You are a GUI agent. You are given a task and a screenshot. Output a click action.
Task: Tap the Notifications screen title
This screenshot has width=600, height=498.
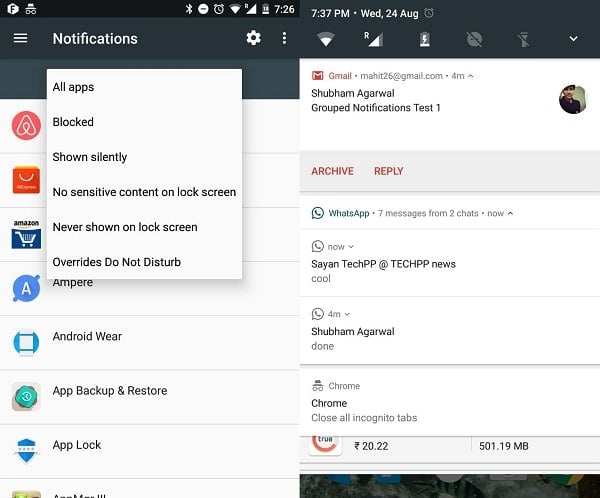pos(95,39)
